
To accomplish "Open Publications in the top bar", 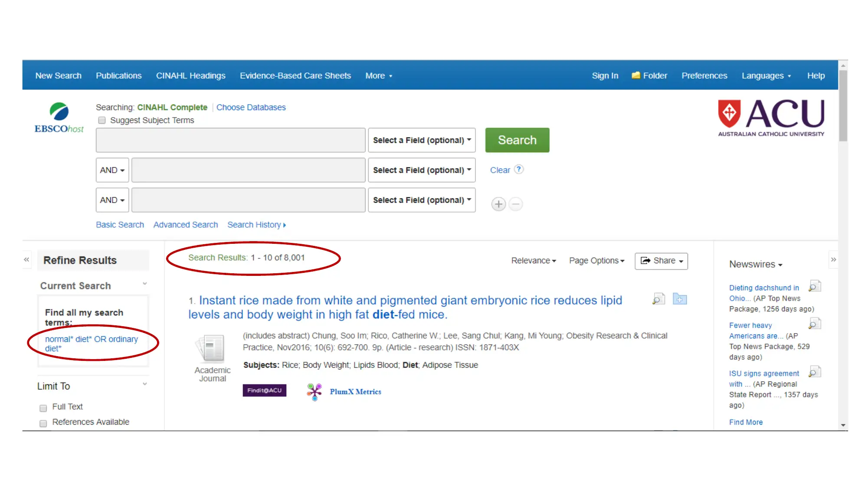I will pos(118,75).
